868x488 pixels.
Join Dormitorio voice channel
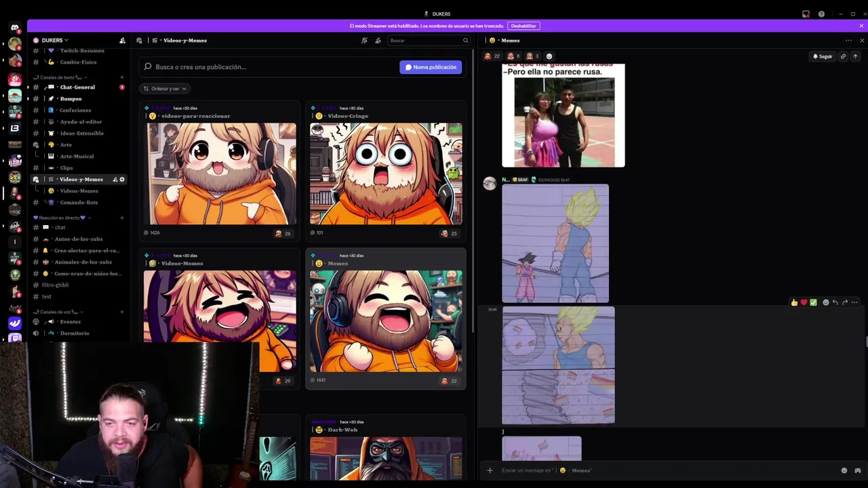(x=79, y=333)
